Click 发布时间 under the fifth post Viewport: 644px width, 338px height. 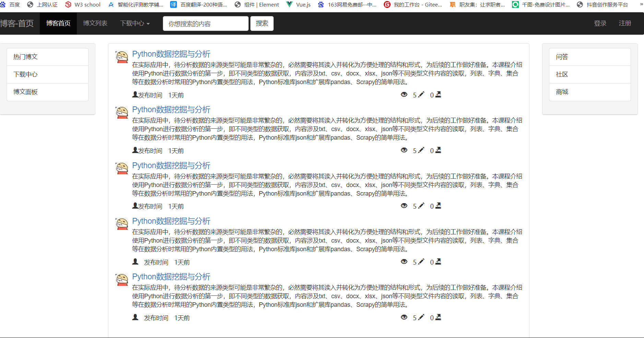tap(156, 318)
